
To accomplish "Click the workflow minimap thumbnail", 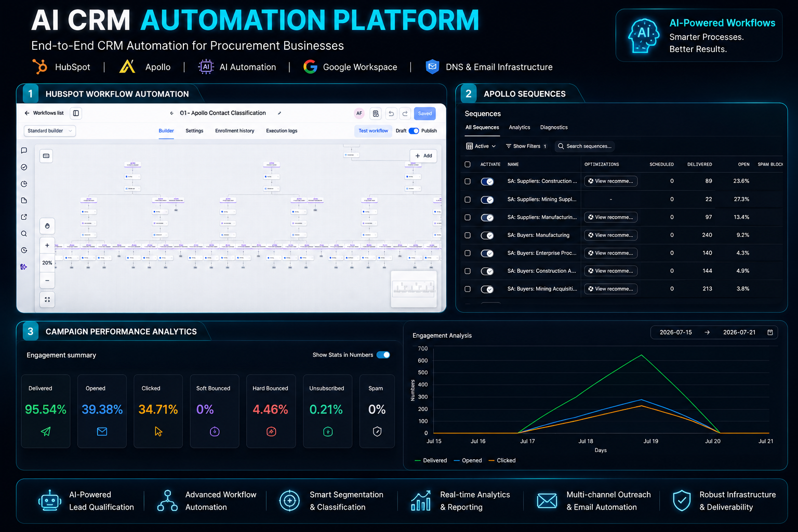I will pos(414,289).
